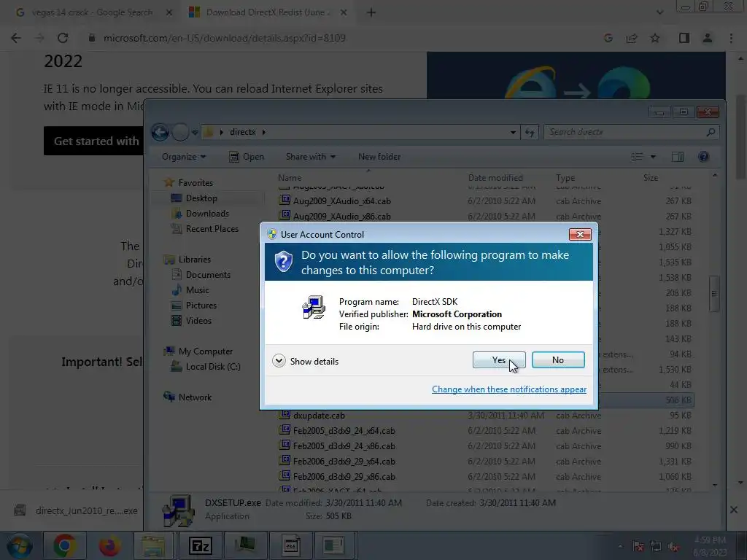Click the UAC shield question icon
The width and height of the screenshot is (747, 560).
point(284,262)
